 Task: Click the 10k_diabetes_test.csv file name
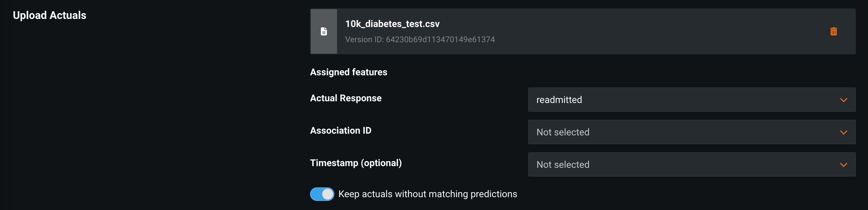pos(392,24)
